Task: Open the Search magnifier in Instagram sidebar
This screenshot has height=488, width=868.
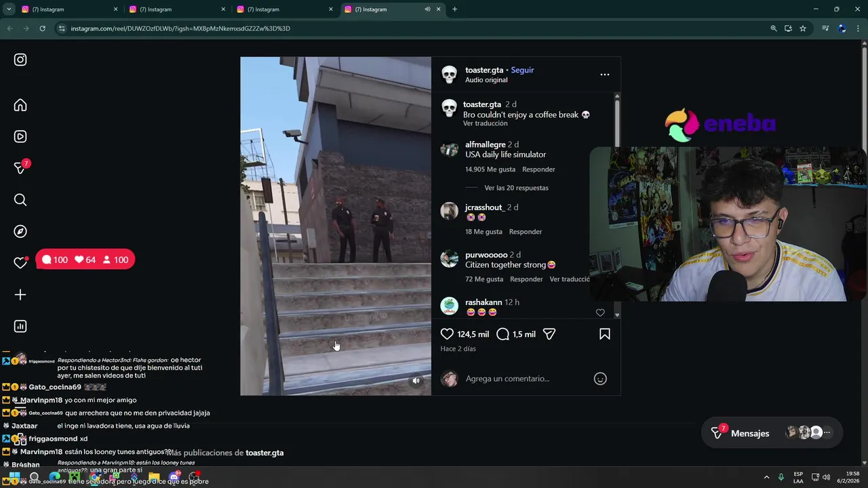Action: coord(20,199)
